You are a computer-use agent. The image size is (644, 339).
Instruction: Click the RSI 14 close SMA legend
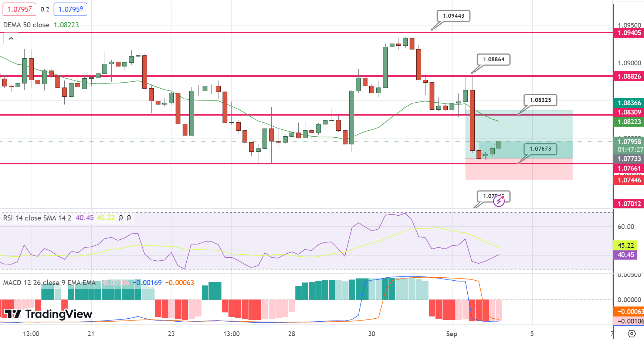37,218
